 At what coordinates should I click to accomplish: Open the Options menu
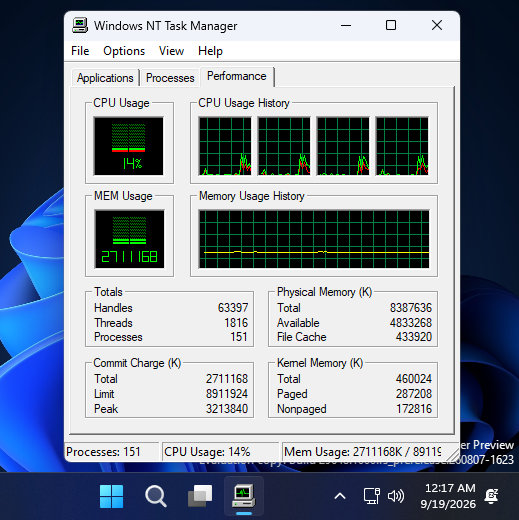coord(124,51)
